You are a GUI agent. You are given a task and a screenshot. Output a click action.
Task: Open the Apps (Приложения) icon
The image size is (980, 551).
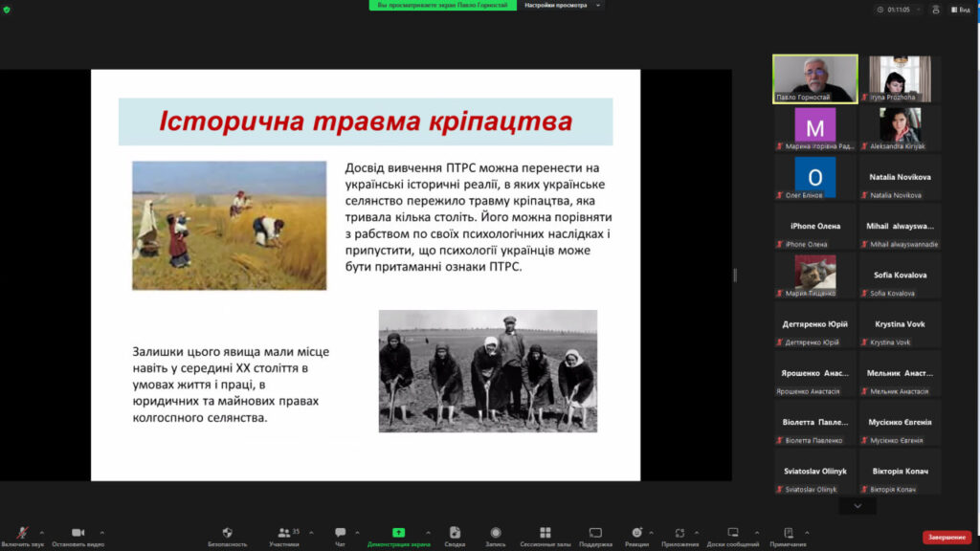[679, 533]
